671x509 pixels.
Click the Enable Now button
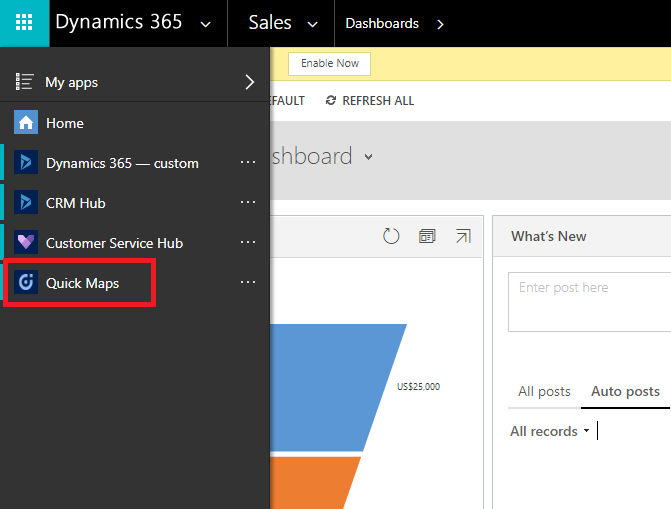click(330, 64)
